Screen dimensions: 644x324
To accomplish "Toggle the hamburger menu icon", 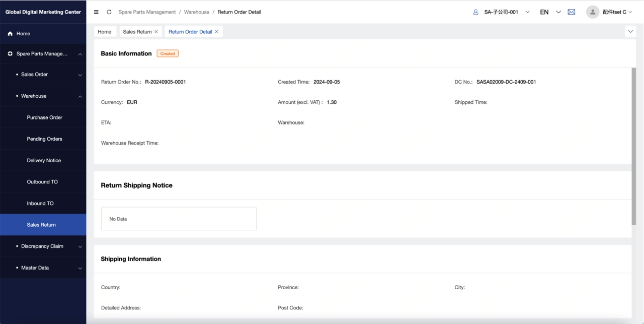I will (96, 12).
